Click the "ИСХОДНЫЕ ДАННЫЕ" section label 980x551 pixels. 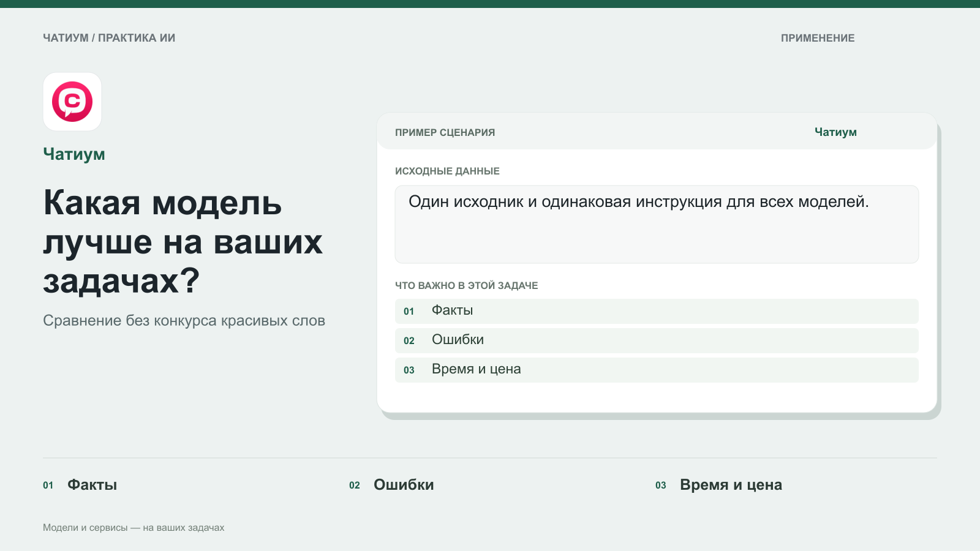pyautogui.click(x=447, y=171)
